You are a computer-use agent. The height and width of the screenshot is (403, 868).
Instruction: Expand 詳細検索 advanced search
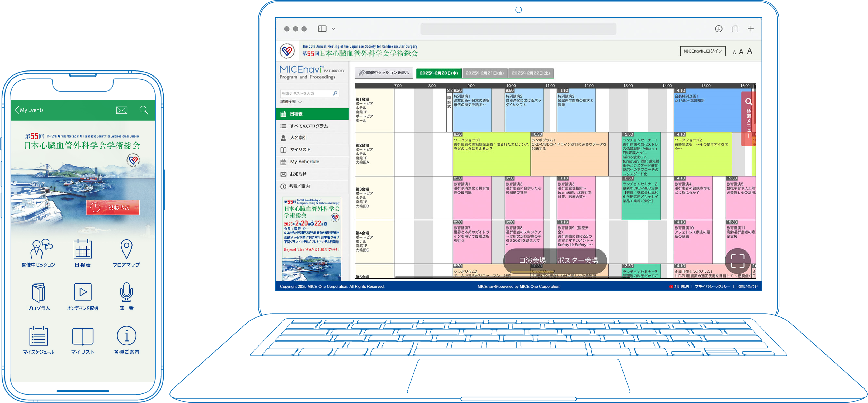click(291, 102)
